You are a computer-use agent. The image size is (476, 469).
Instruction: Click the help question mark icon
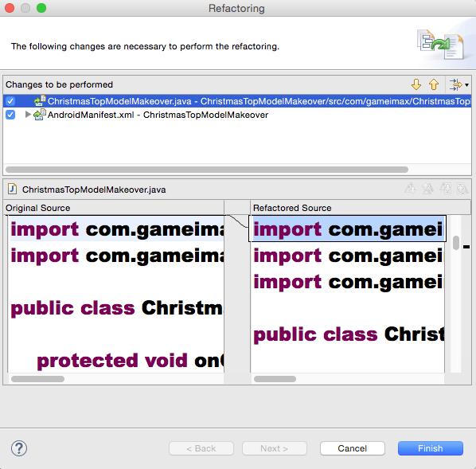pyautogui.click(x=19, y=448)
